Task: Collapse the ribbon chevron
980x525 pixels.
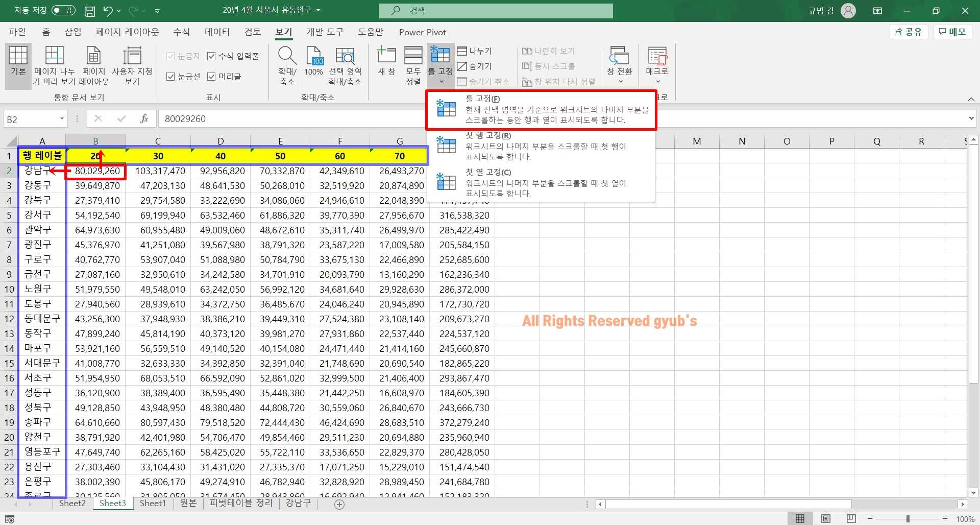Action: pos(971,99)
